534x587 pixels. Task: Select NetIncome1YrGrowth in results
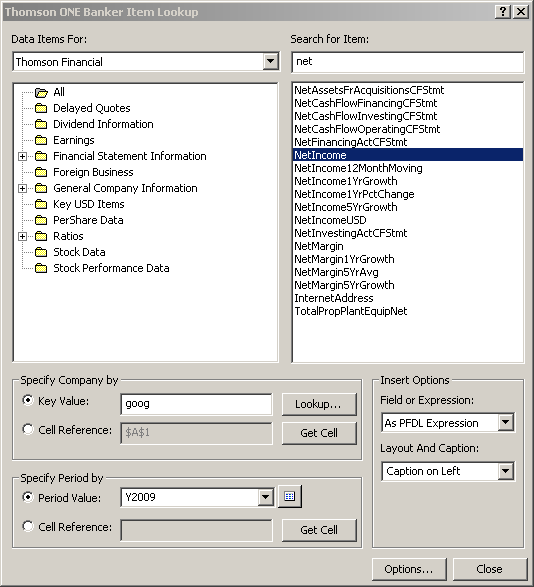tap(407, 181)
